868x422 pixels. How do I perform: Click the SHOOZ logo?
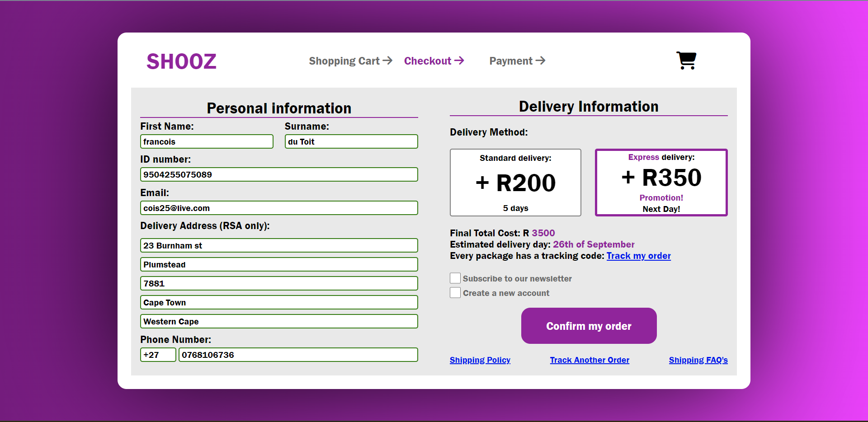[181, 61]
